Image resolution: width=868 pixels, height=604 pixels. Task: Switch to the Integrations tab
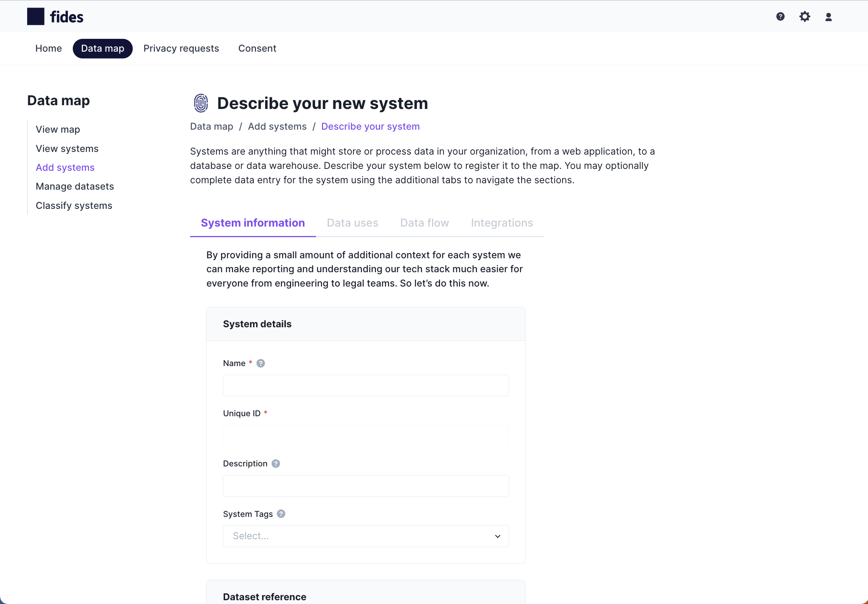(x=501, y=223)
